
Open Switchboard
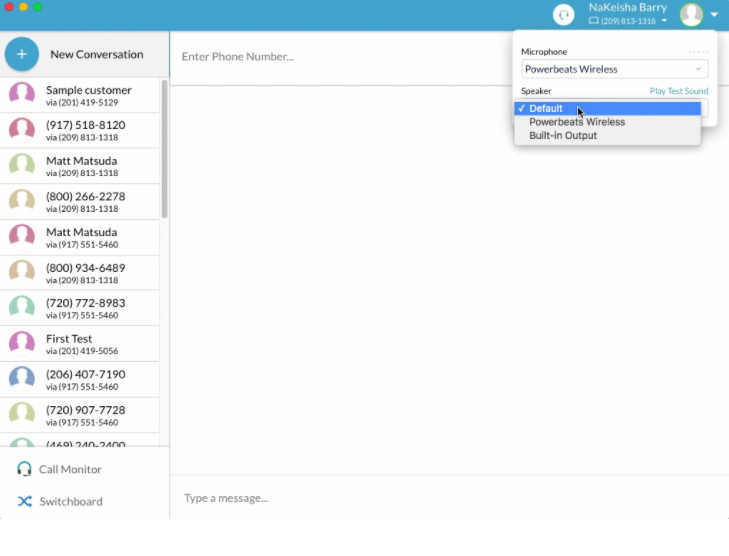click(71, 501)
